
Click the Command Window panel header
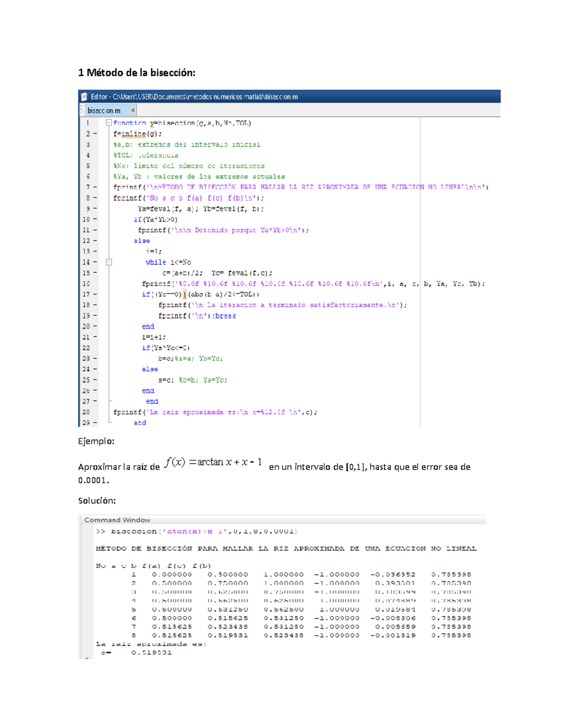point(117,519)
